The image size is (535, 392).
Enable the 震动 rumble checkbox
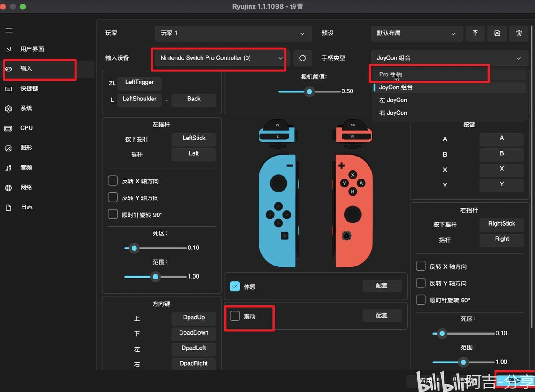tap(235, 316)
